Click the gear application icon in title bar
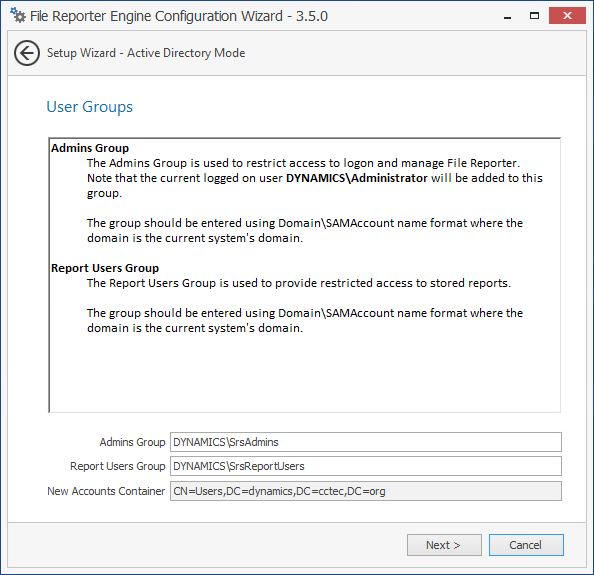 (18, 16)
